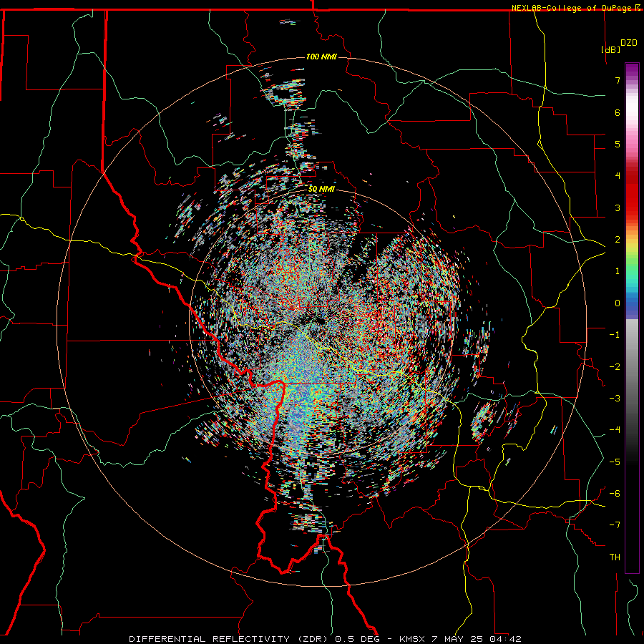Click the -4 value on the color scale

[x=615, y=430]
